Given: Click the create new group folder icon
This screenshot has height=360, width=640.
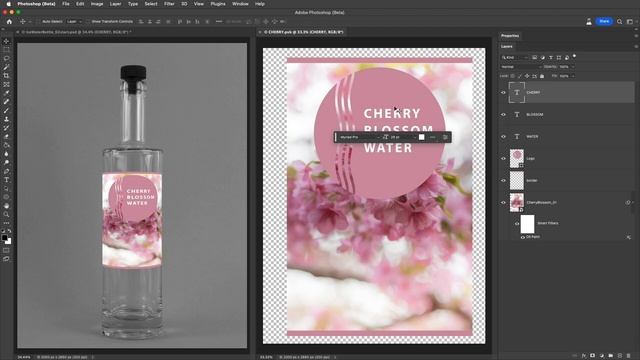Looking at the screenshot, I should point(611,356).
